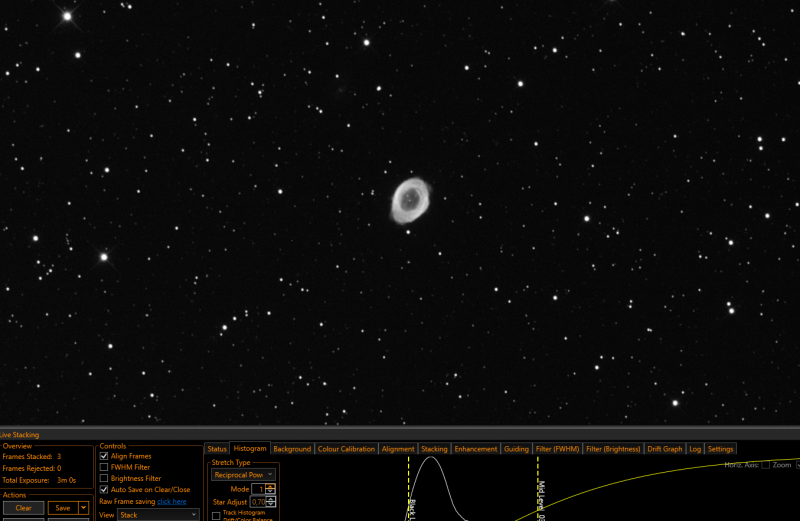Enable the FWHM Filter checkbox
The height and width of the screenshot is (521, 800).
tap(104, 467)
